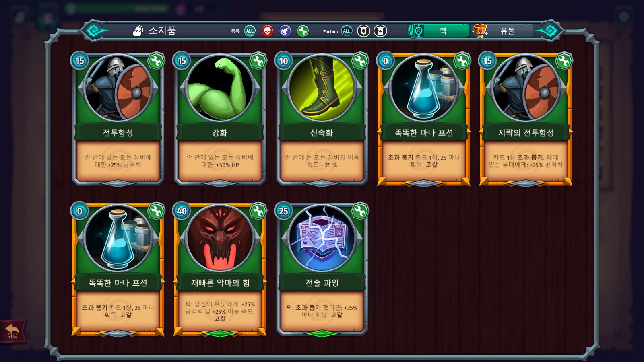Select the 재빠른 악마의 힘 card

(220, 269)
